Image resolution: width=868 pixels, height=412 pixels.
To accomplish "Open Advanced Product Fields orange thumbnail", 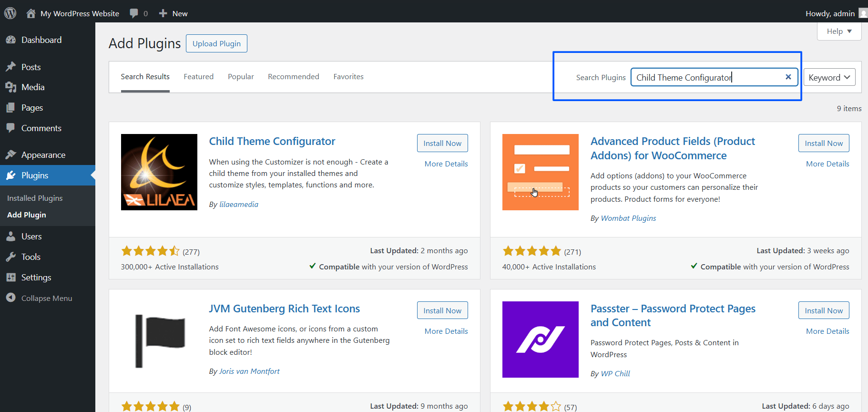I will (x=541, y=172).
